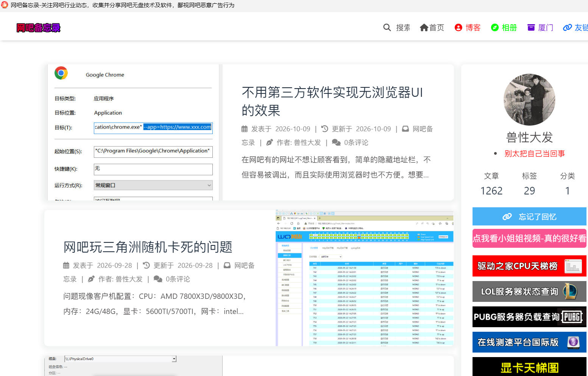Click the 分类 1 count
Screen dimensions: 588x376
568,184
